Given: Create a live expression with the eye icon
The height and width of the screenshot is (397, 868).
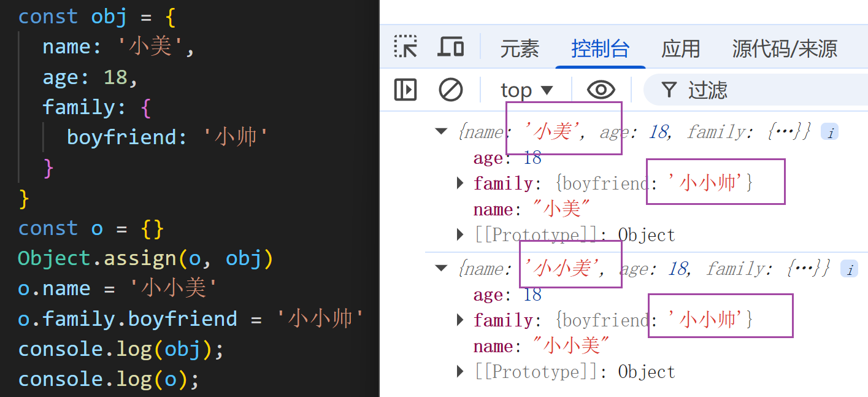Looking at the screenshot, I should pos(601,90).
